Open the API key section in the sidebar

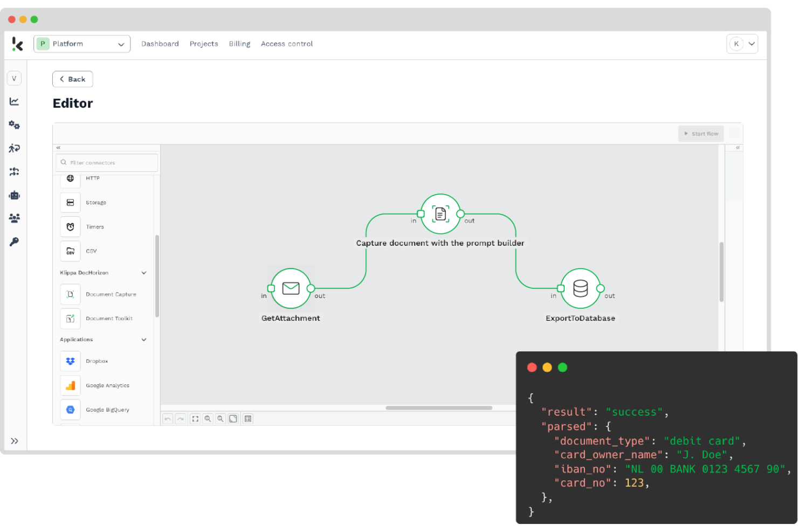14,241
